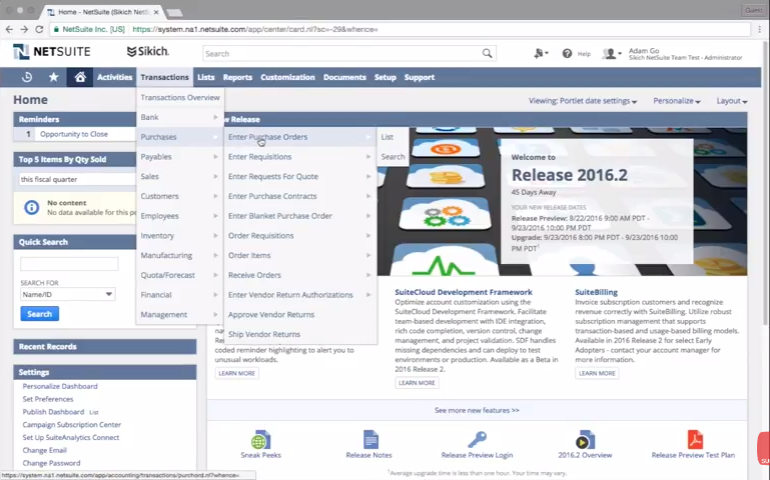Choose Receive Orders from Purchases submenu

click(x=254, y=275)
